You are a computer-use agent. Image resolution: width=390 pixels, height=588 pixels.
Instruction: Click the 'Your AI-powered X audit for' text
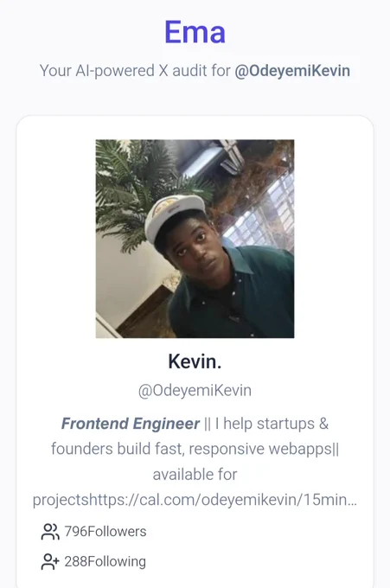click(135, 71)
